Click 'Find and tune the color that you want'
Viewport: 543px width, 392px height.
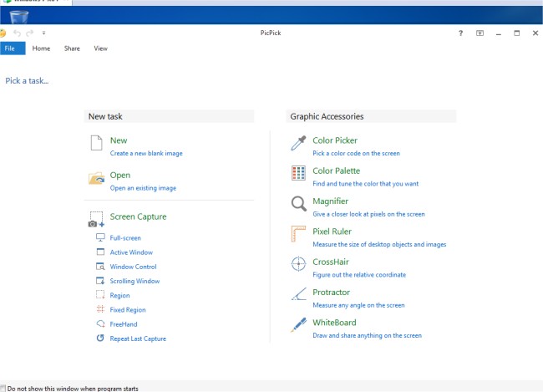coord(365,184)
